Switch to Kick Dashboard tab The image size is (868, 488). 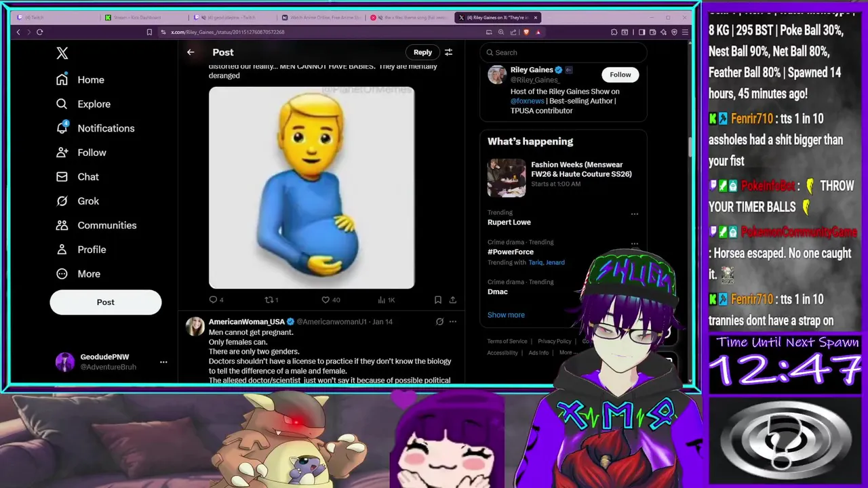pos(144,18)
